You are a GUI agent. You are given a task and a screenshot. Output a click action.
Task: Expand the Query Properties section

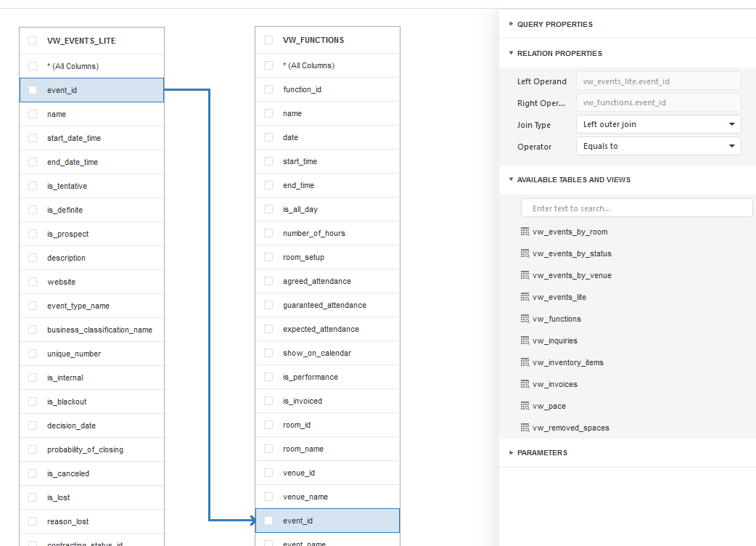click(511, 24)
